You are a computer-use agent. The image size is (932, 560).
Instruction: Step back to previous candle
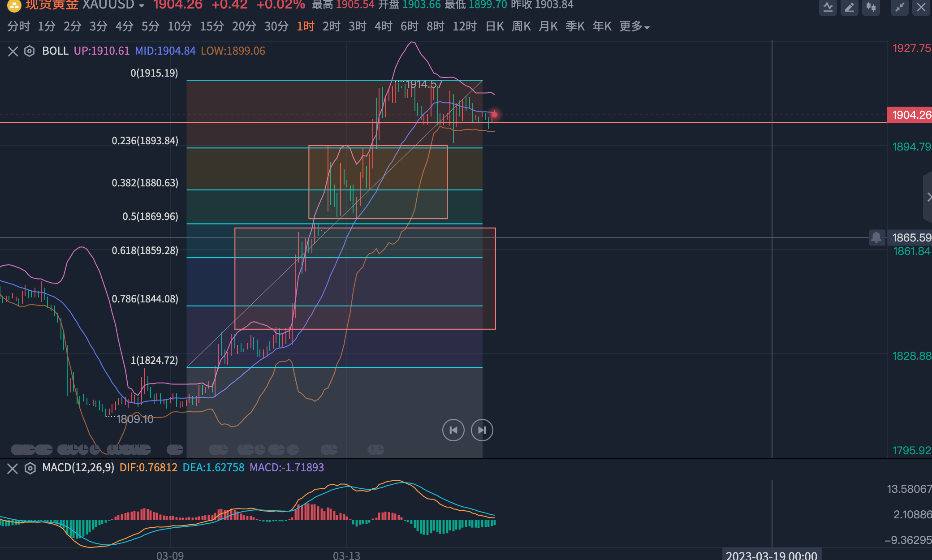453,430
